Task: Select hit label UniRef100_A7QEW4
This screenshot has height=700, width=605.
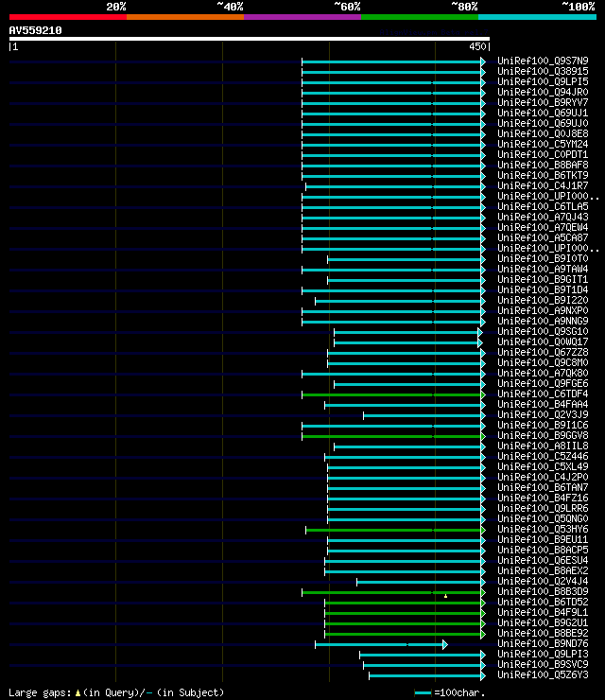Action: click(543, 227)
